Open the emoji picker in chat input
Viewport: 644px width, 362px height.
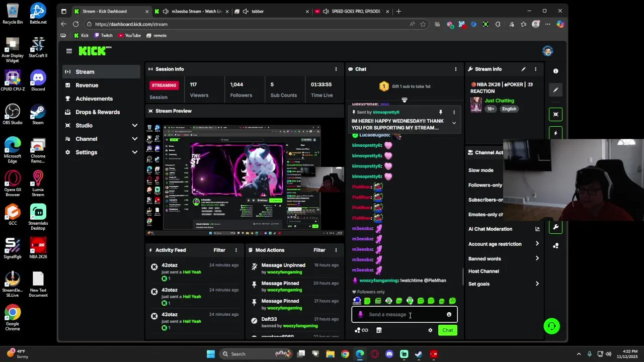click(x=449, y=315)
